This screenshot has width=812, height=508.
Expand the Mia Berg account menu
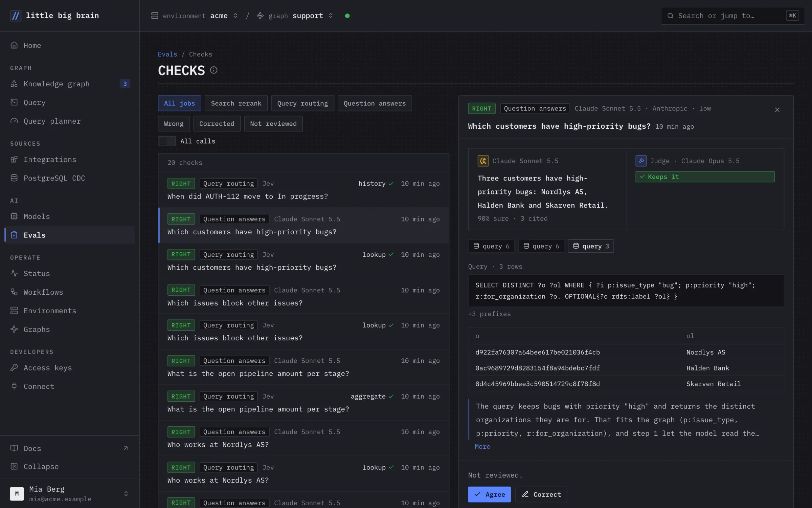point(69,493)
